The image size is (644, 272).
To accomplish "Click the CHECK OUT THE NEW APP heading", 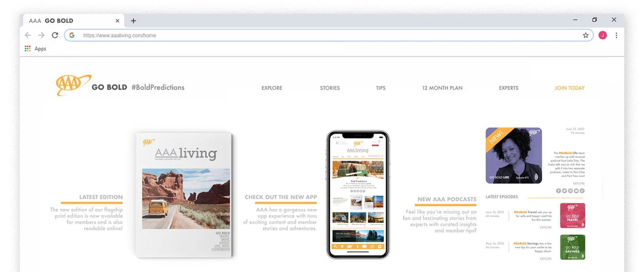I will 281,197.
